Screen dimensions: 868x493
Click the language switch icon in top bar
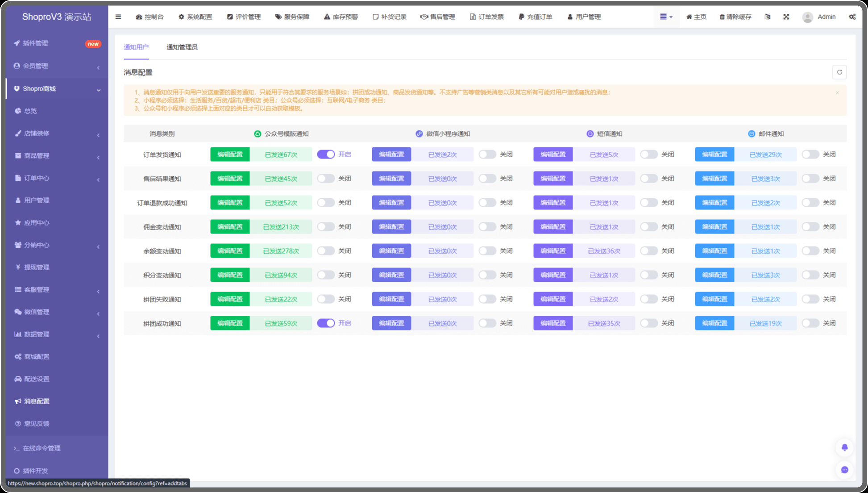point(768,17)
